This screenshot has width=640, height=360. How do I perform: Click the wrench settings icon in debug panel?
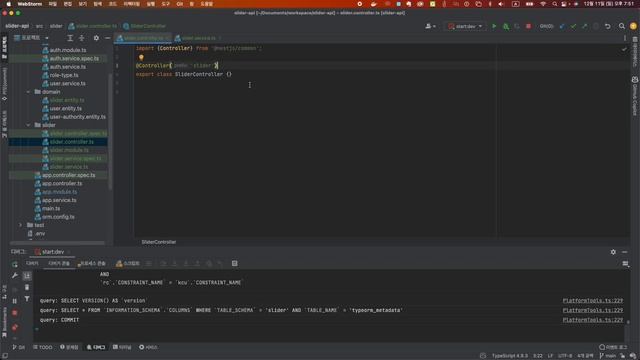pos(15,276)
